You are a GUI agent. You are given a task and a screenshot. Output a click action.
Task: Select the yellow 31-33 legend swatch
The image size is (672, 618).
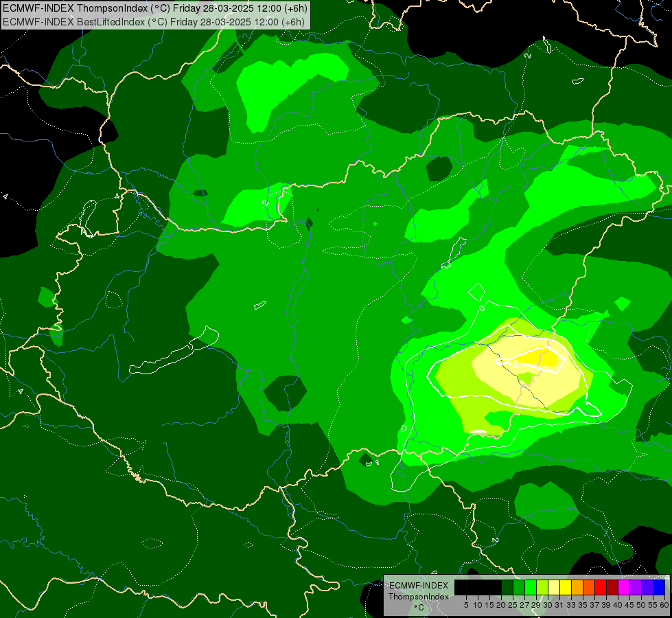point(566,587)
